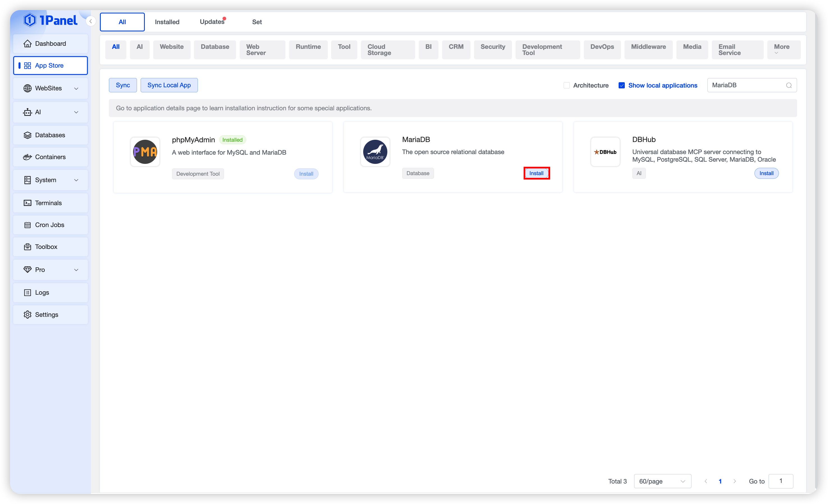Image resolution: width=828 pixels, height=504 pixels.
Task: Click the DBHub app logo
Action: [605, 152]
